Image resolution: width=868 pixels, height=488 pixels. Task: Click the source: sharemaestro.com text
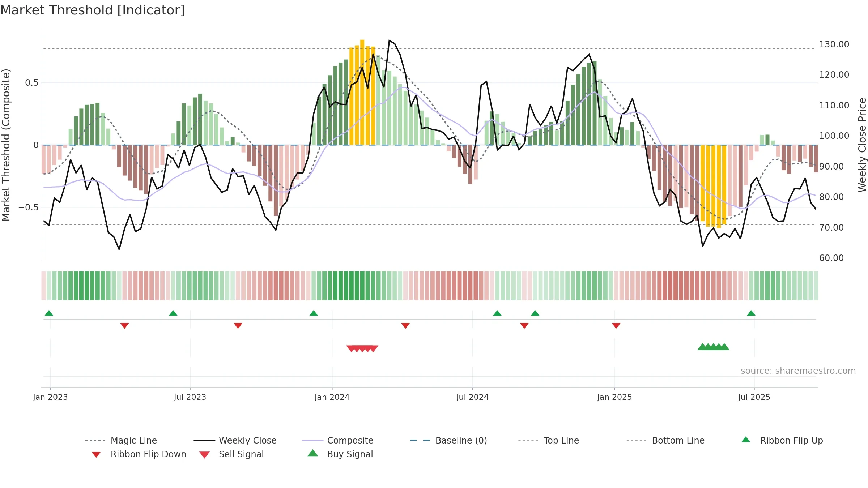[x=798, y=371]
